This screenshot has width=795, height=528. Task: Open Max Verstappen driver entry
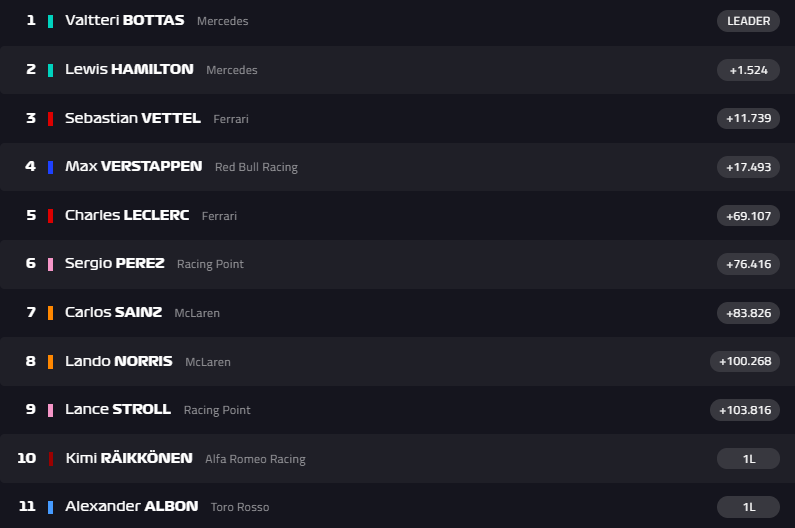click(x=133, y=167)
